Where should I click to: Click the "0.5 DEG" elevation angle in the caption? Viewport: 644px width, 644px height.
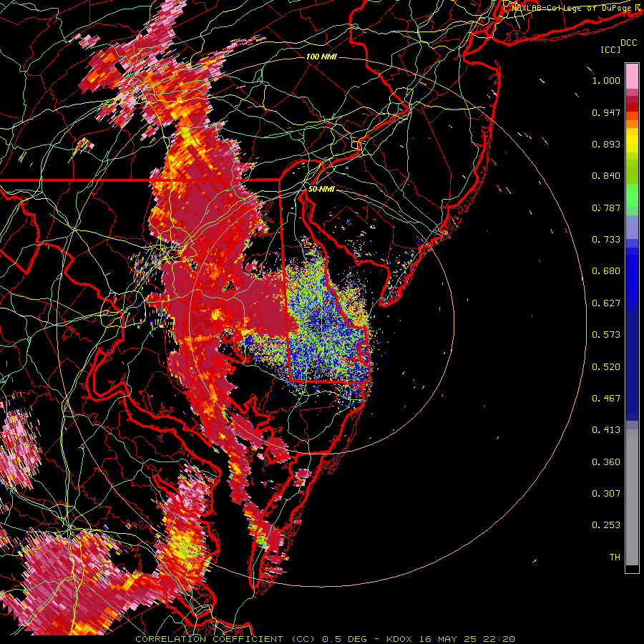(345, 639)
